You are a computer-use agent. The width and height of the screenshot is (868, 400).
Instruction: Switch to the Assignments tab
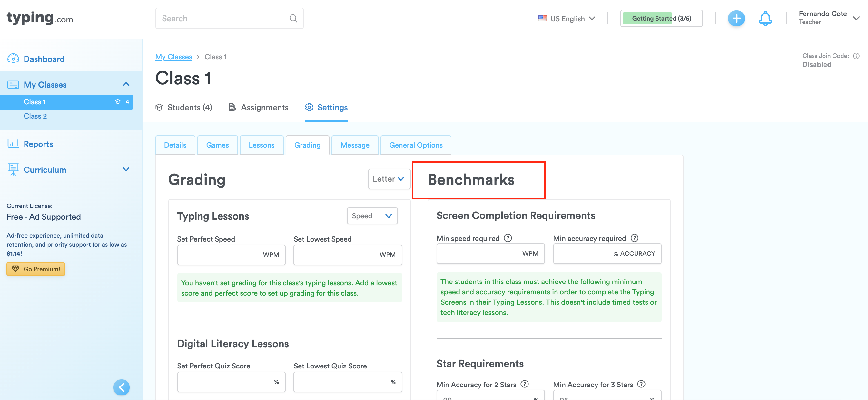264,107
